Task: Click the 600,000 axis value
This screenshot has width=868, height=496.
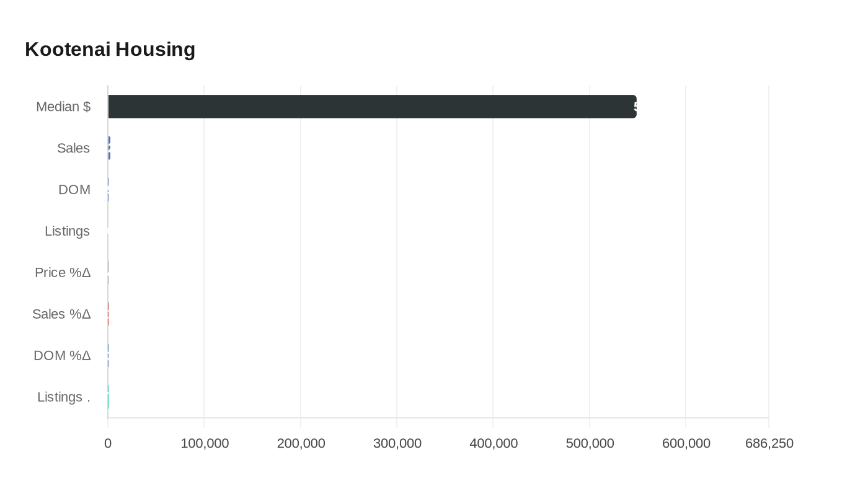Action: click(x=686, y=443)
